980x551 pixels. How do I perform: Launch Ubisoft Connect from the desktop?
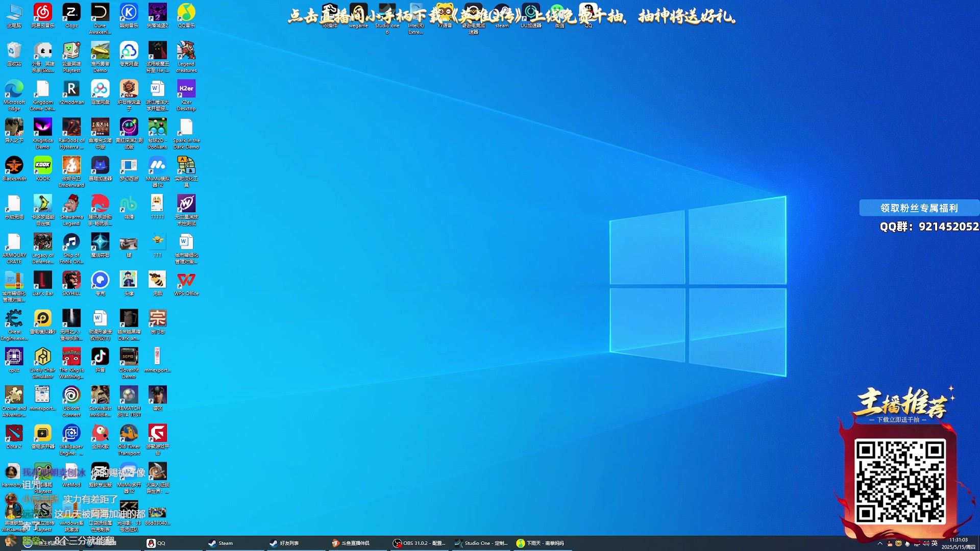point(71,402)
